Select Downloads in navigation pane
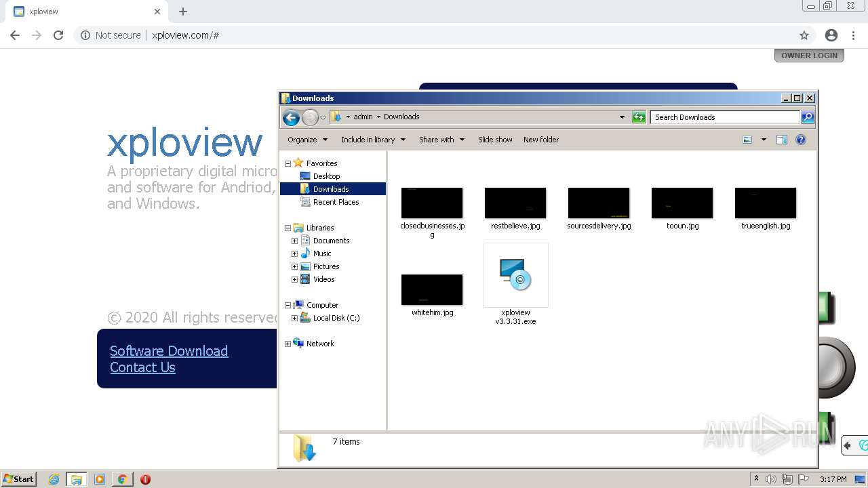868x488 pixels. tap(331, 189)
